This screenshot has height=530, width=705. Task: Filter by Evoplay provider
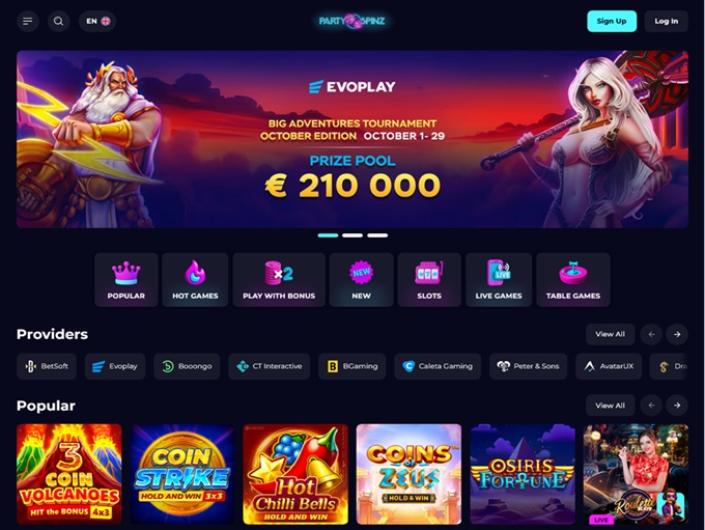pyautogui.click(x=115, y=366)
